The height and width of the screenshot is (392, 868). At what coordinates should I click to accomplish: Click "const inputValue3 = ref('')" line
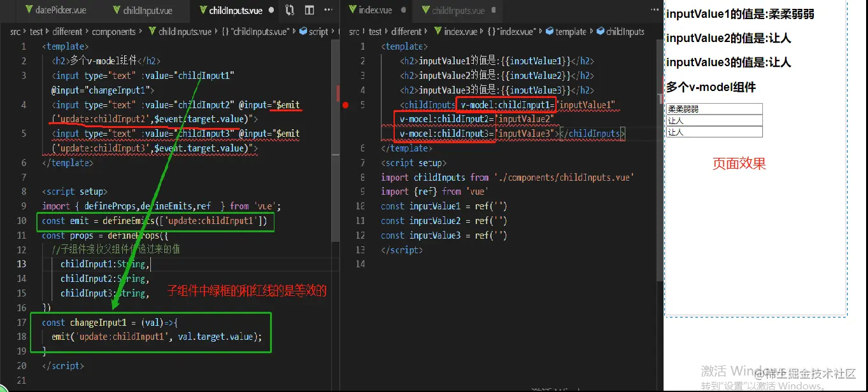[x=444, y=235]
